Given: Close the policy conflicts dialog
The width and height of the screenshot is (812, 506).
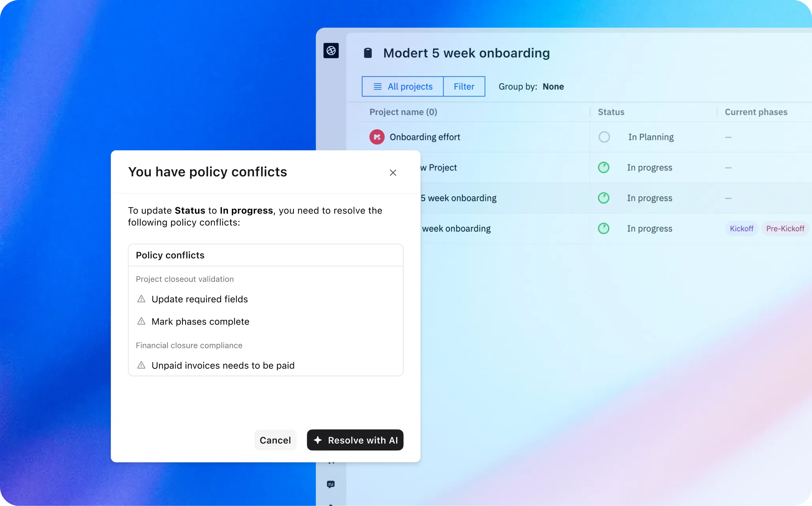Looking at the screenshot, I should coord(393,173).
